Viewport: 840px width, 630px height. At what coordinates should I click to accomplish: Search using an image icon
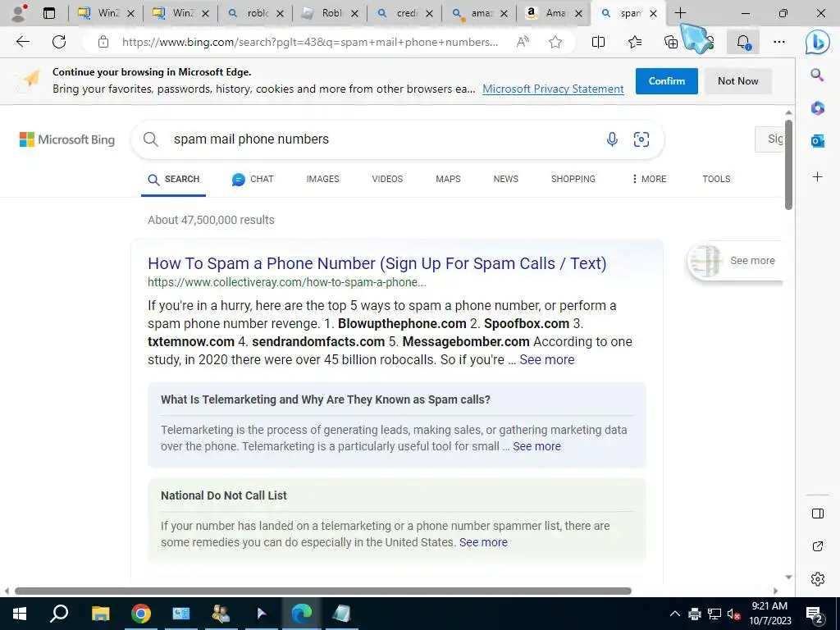641,139
